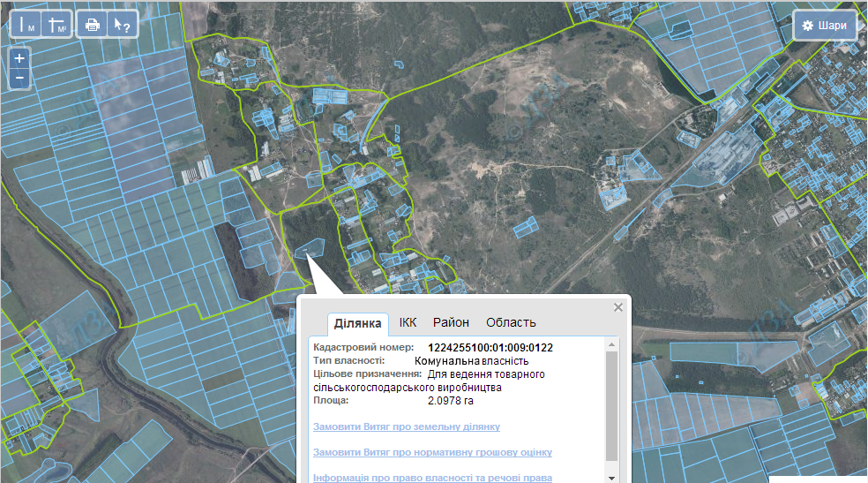Image resolution: width=868 pixels, height=483 pixels.
Task: Open the ІКК tab
Action: (408, 322)
